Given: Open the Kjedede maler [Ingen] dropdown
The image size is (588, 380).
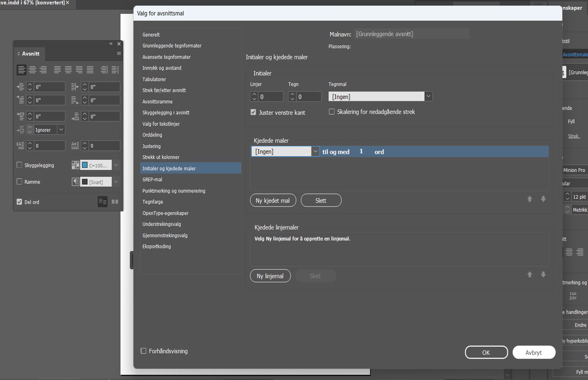Looking at the screenshot, I should tap(315, 151).
